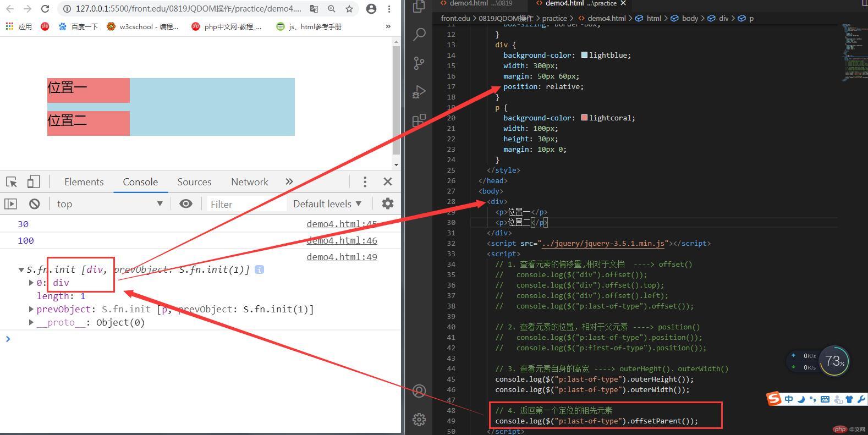Clear the console output
This screenshot has width=868, height=435.
click(35, 204)
